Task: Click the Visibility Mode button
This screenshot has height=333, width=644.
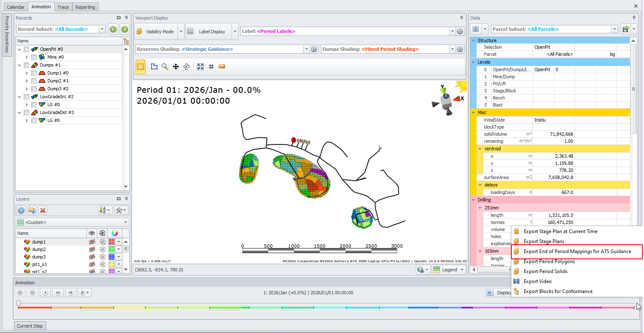Action: (x=156, y=32)
